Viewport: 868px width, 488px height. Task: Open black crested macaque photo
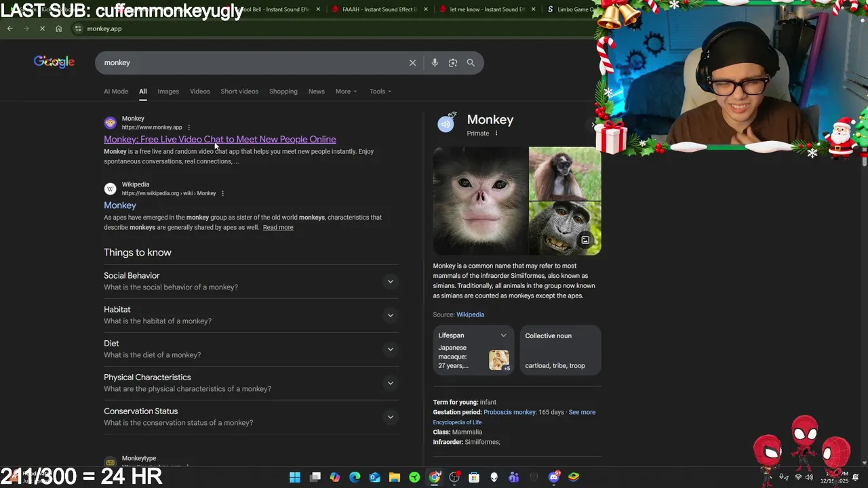tap(564, 228)
